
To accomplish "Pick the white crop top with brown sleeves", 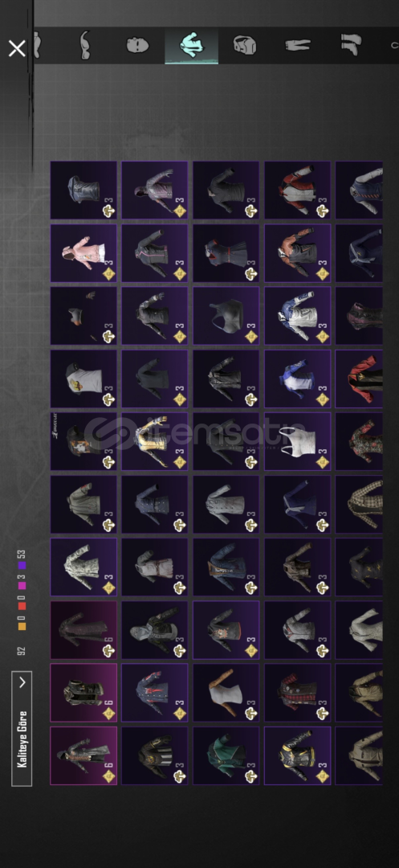I will click(x=226, y=693).
